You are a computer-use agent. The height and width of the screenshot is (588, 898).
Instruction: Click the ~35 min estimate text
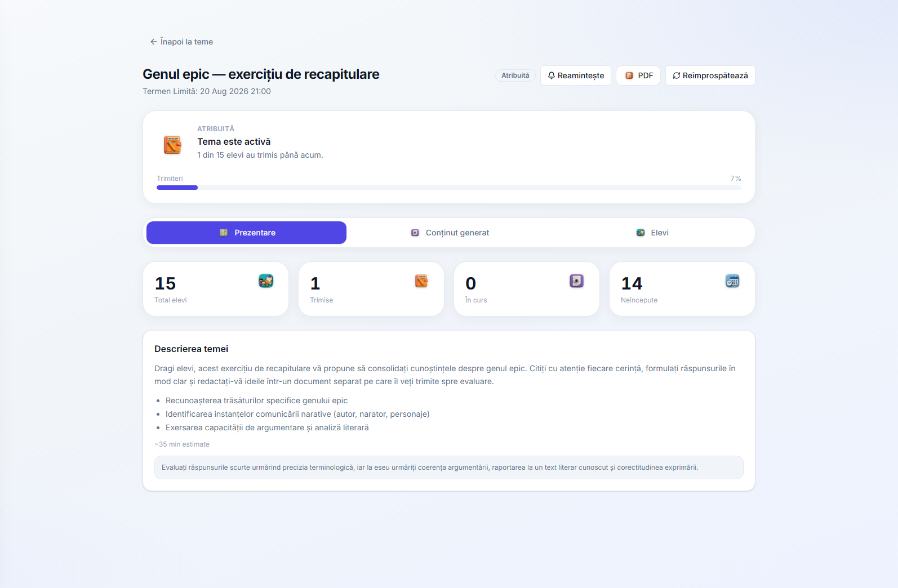[x=182, y=444]
